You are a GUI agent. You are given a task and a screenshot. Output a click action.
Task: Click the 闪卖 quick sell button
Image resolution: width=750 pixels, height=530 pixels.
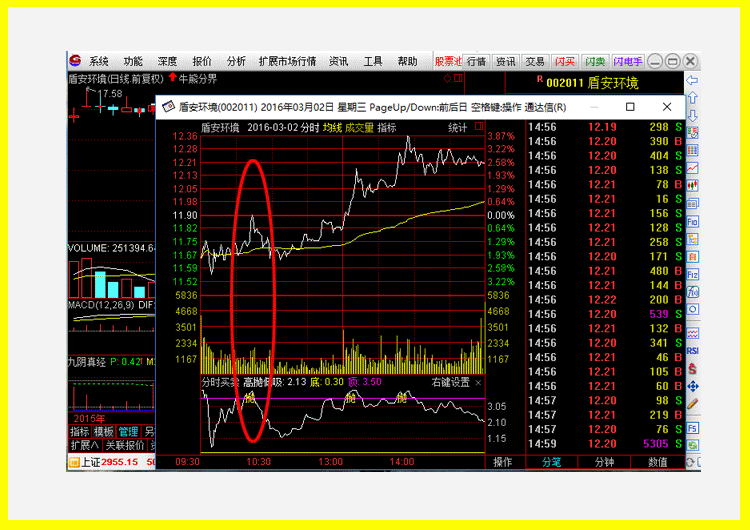tap(595, 62)
